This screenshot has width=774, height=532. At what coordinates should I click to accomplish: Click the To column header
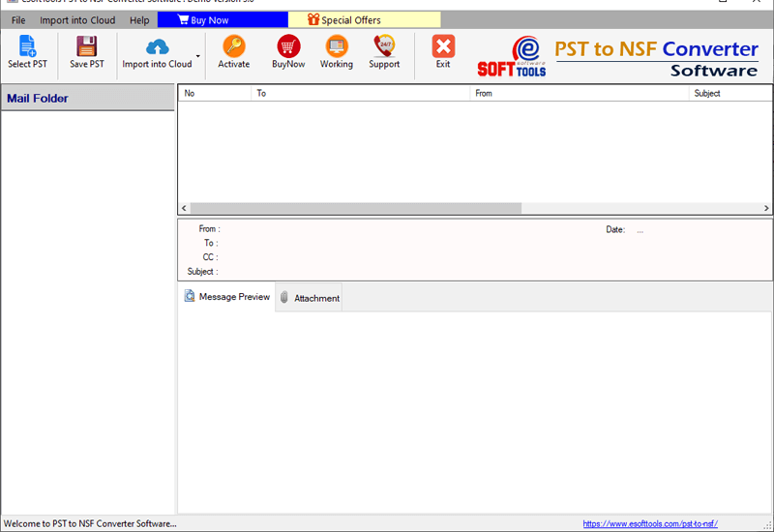361,93
